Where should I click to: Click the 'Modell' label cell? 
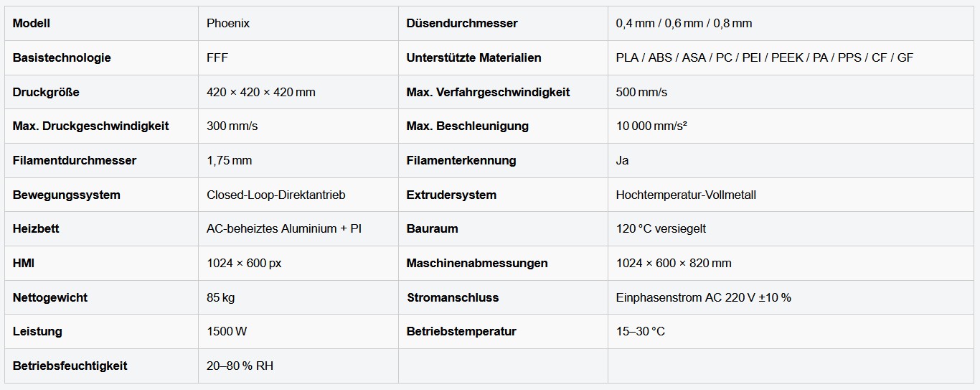pos(32,23)
